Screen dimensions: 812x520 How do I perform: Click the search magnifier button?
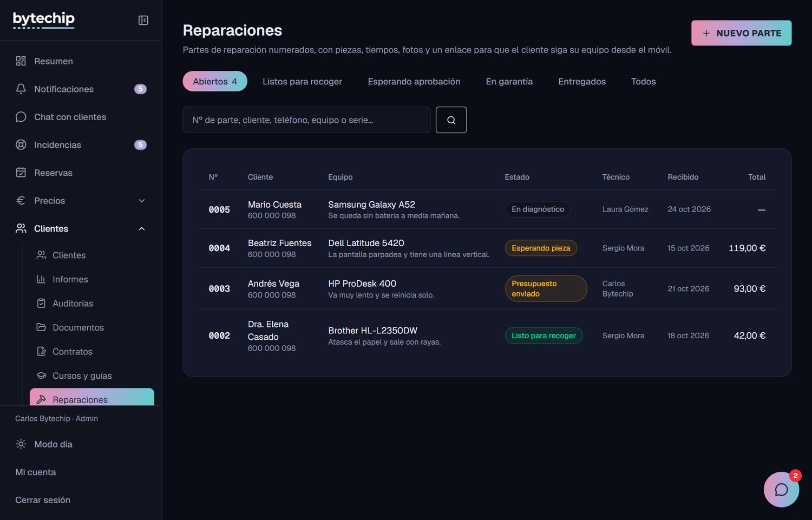451,120
